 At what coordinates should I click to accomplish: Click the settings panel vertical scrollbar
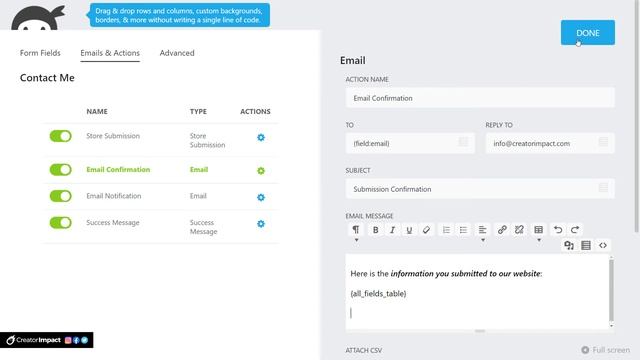click(637, 116)
